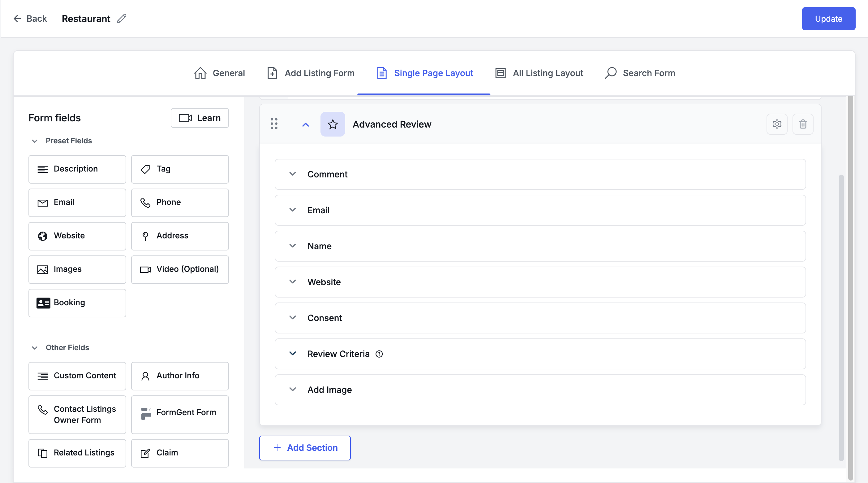Expand the Comment field row
Image resolution: width=868 pixels, height=483 pixels.
tap(293, 174)
